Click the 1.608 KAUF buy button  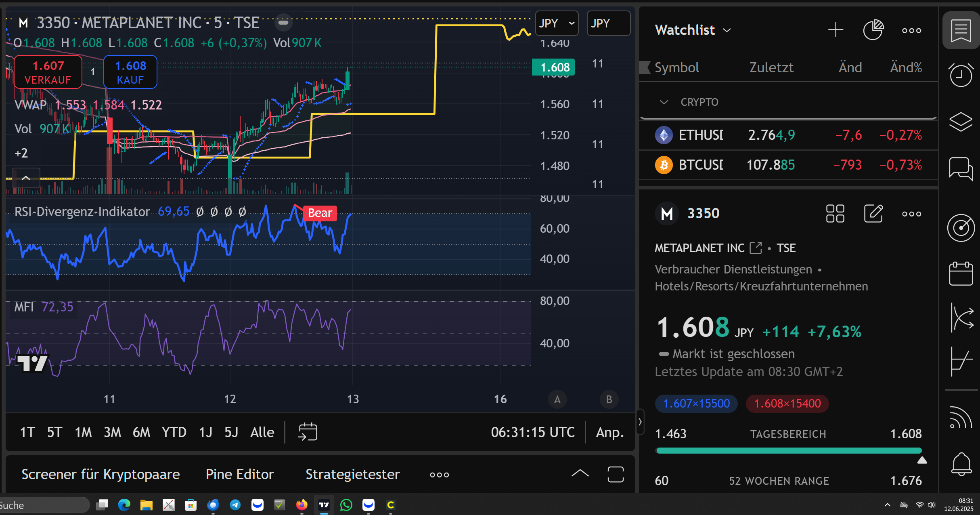pos(130,72)
